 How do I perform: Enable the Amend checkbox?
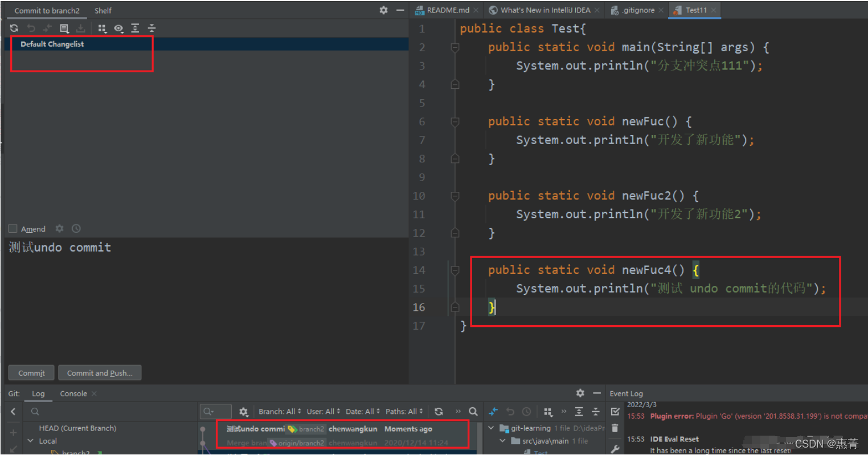tap(13, 228)
